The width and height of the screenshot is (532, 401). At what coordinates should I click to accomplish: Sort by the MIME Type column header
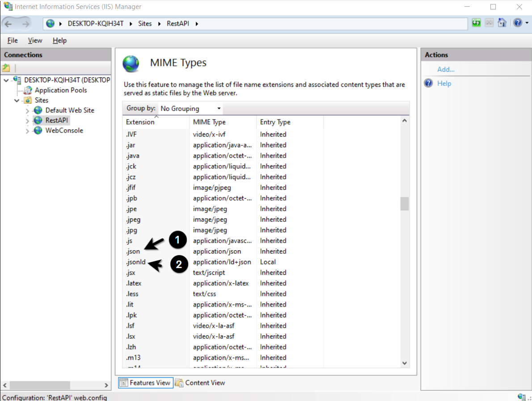[x=223, y=122]
